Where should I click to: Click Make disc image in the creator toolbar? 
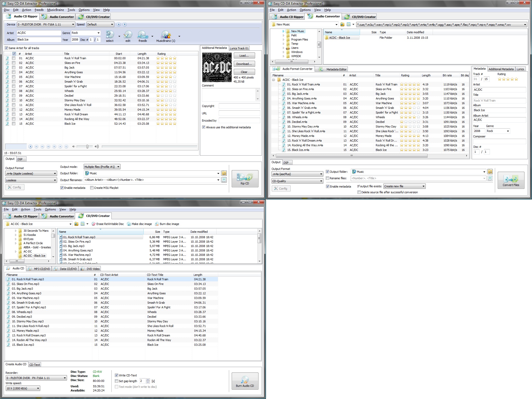click(139, 224)
